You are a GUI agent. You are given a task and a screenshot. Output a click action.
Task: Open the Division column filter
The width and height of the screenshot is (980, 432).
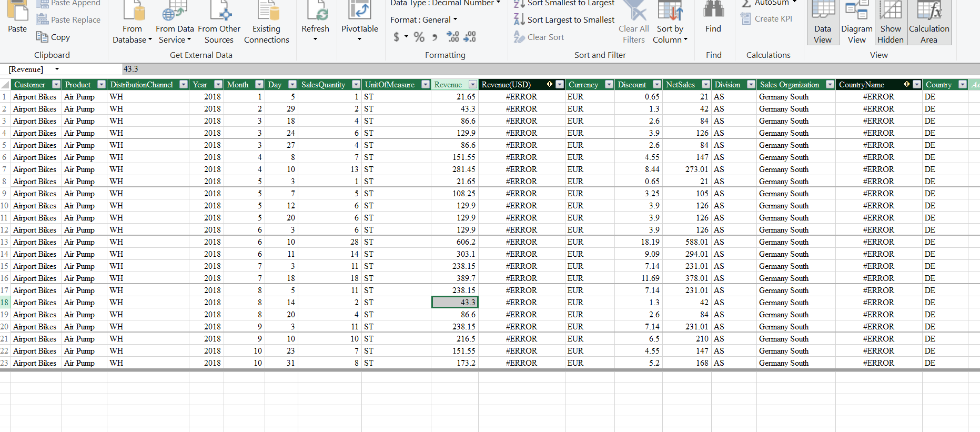coord(751,85)
